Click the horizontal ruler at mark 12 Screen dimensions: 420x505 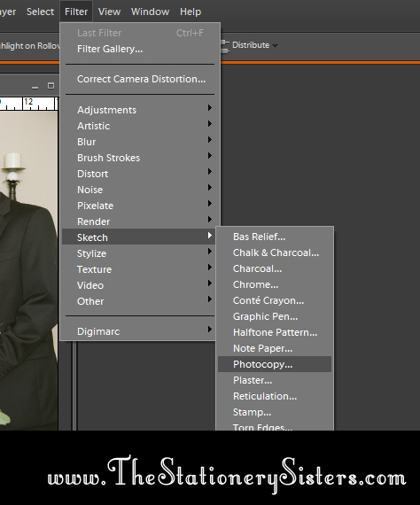[28, 102]
